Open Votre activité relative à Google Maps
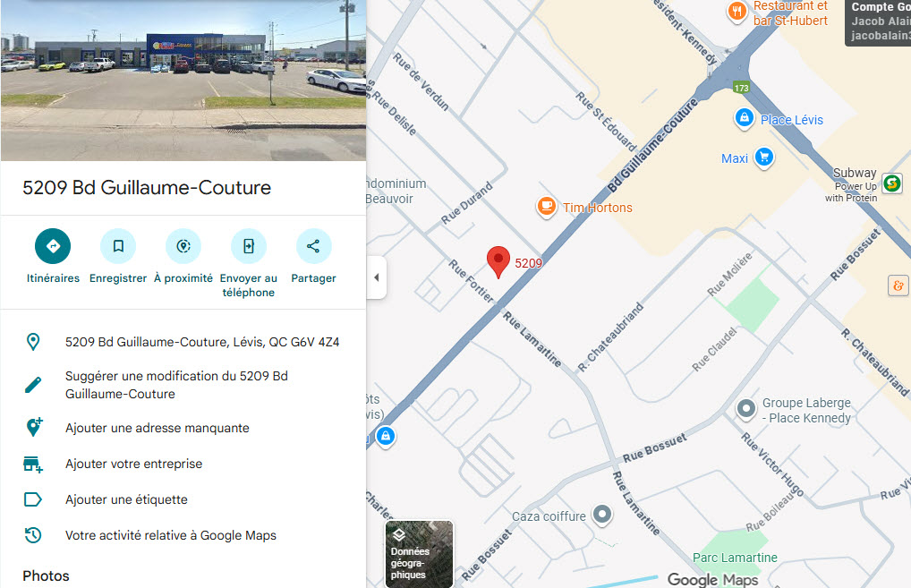911x588 pixels. click(x=170, y=535)
